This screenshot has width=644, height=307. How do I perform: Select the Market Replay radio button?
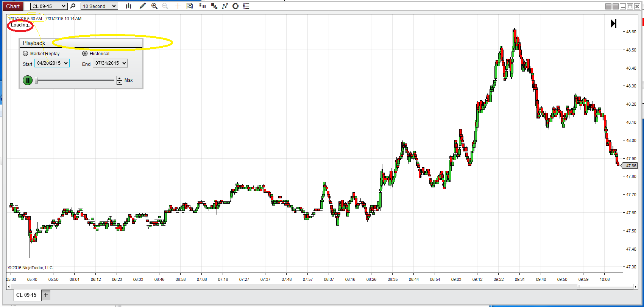click(25, 53)
